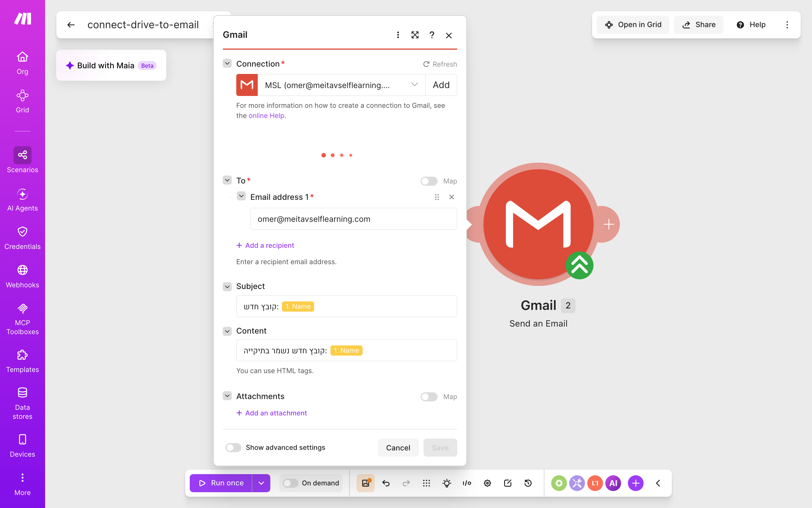
Task: Open the Explain flow lightbulb
Action: 447,483
